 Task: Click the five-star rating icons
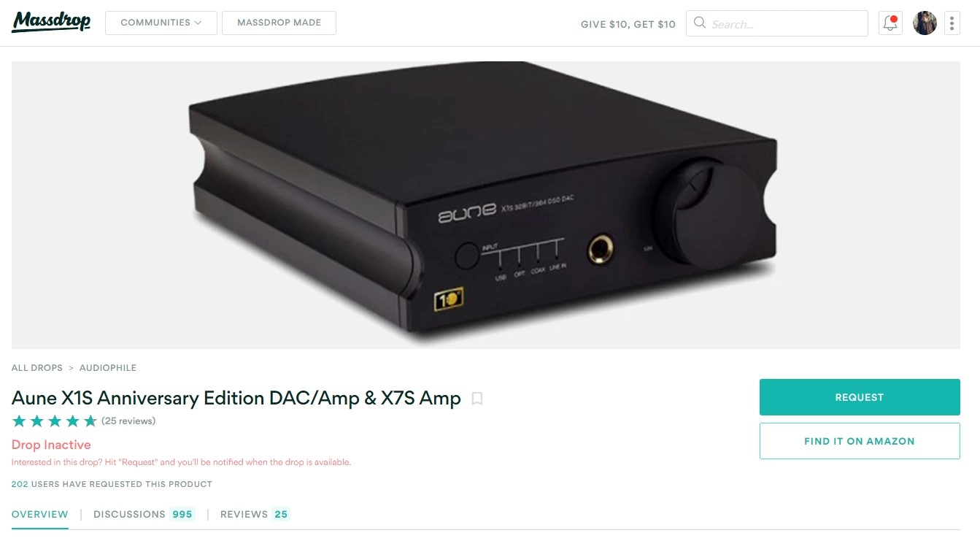(x=55, y=421)
